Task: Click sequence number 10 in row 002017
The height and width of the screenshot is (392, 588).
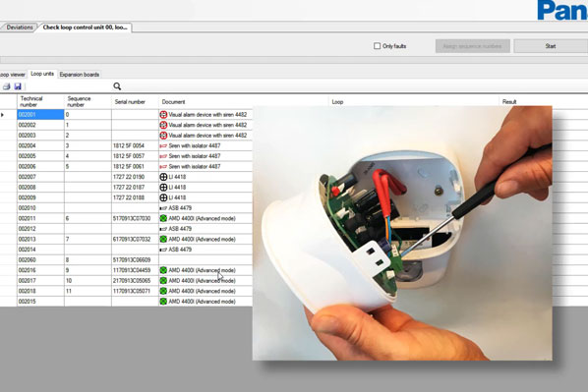Action: point(69,281)
